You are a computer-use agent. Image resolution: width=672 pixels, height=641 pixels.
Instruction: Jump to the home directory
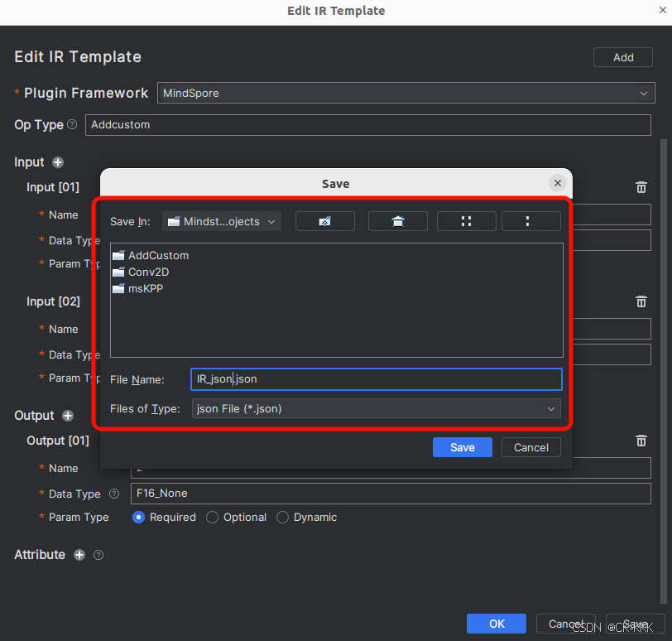397,221
